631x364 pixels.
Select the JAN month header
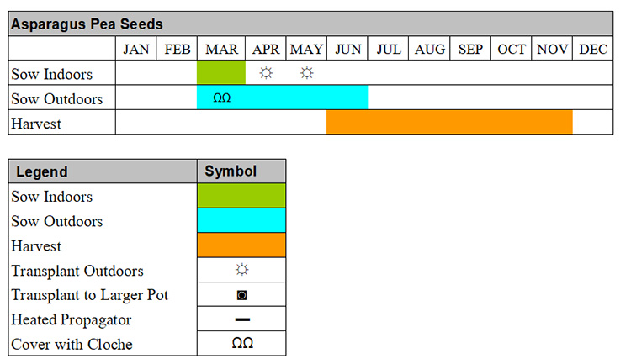[136, 49]
